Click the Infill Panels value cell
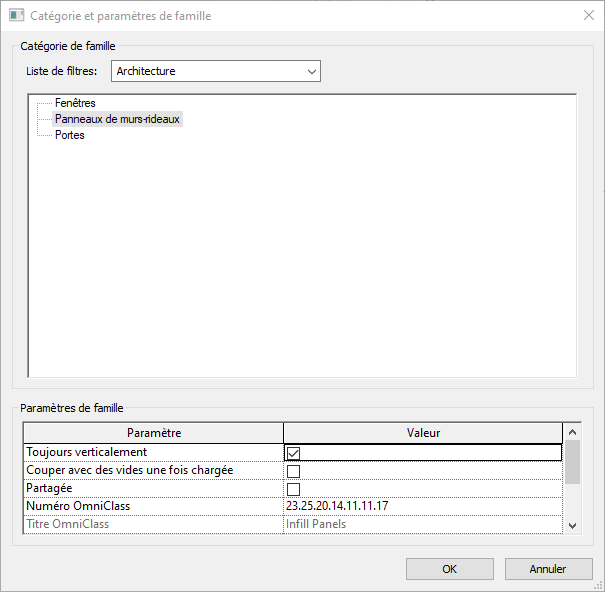Screen dimensions: 605x592 (317, 524)
